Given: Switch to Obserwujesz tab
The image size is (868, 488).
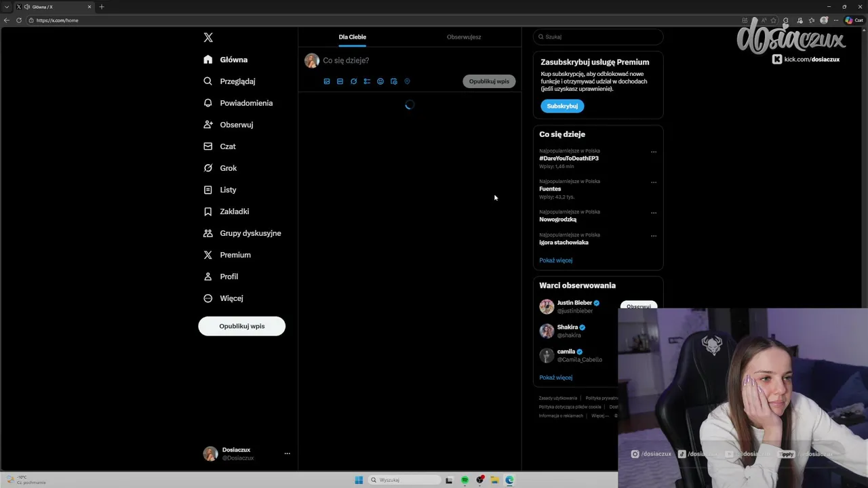Looking at the screenshot, I should coord(464,37).
